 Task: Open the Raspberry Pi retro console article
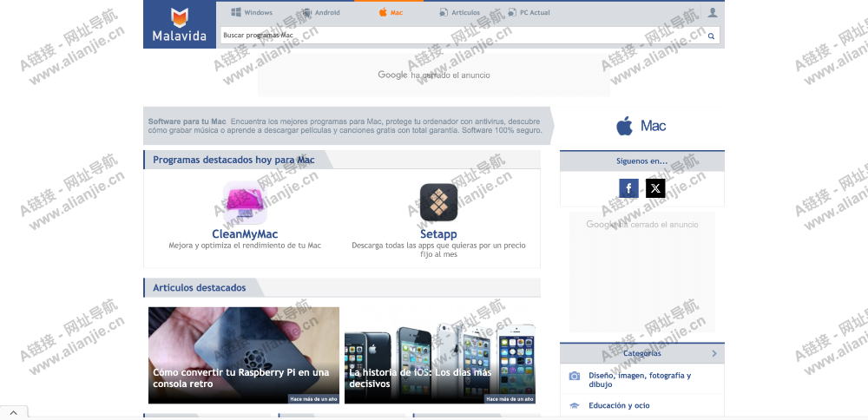coord(244,355)
